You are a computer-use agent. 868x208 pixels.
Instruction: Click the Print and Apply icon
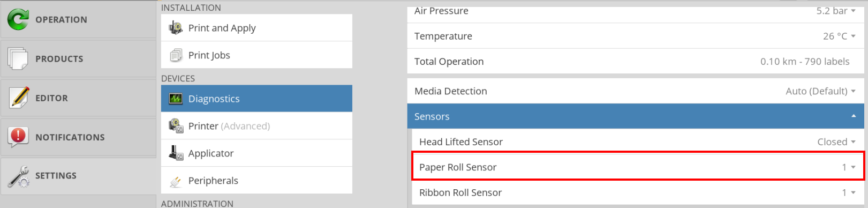coord(176,27)
